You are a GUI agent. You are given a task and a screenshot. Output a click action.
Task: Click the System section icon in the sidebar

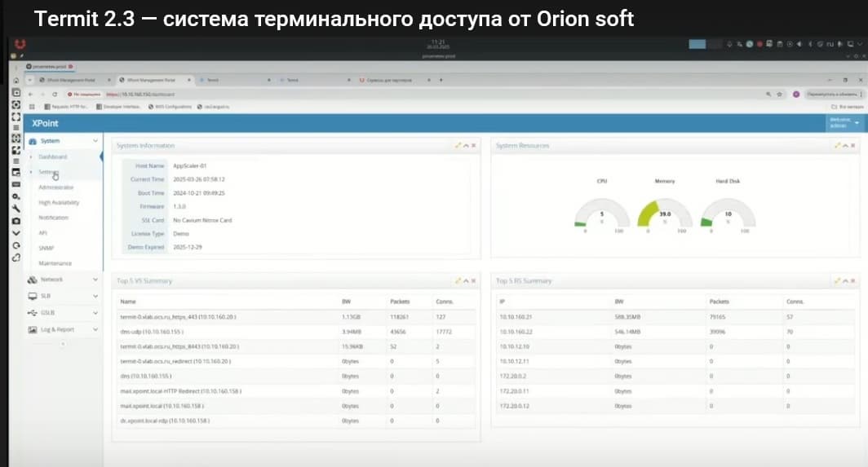click(x=33, y=141)
